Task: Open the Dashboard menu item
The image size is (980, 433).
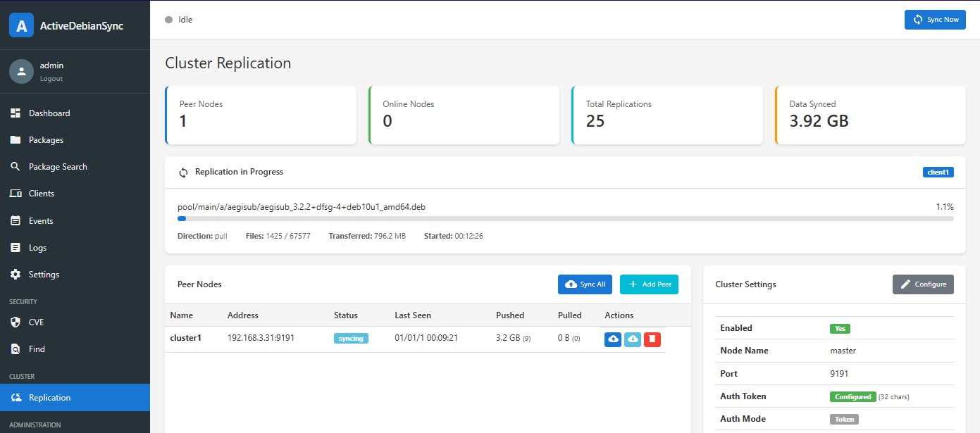Action: pyautogui.click(x=49, y=113)
